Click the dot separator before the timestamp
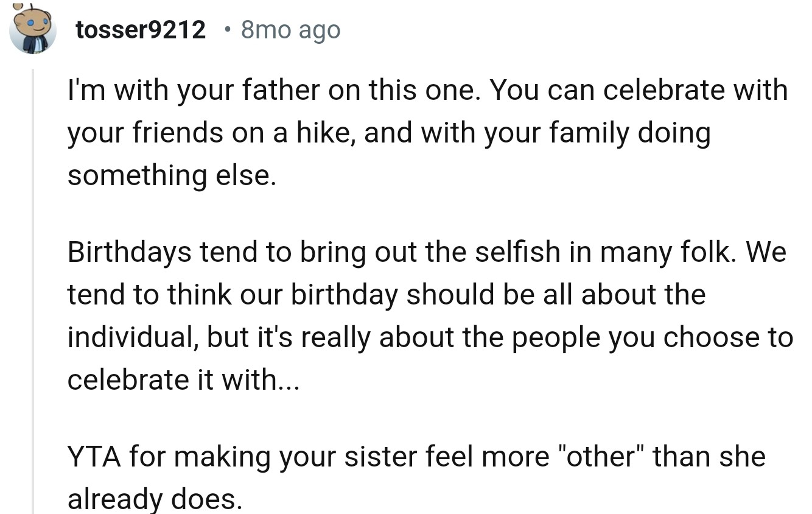The image size is (812, 514). pyautogui.click(x=226, y=29)
